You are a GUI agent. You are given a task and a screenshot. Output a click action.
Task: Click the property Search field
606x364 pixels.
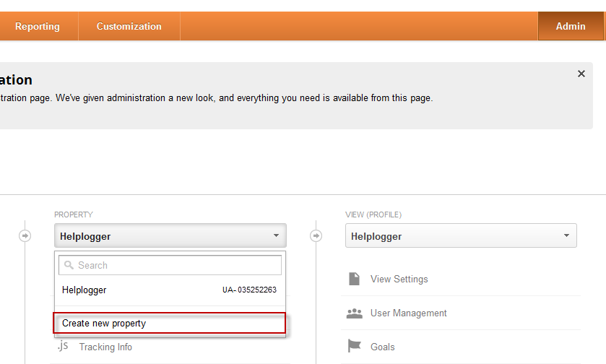pos(170,265)
